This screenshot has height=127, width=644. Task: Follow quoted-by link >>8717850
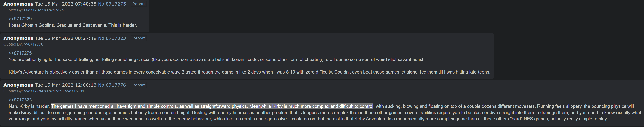[x=54, y=91]
